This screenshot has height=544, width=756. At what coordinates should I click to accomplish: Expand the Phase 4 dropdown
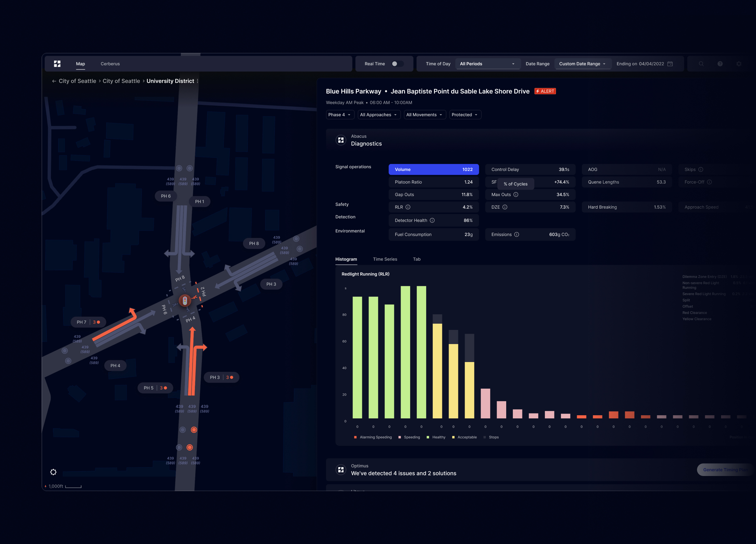pyautogui.click(x=339, y=115)
